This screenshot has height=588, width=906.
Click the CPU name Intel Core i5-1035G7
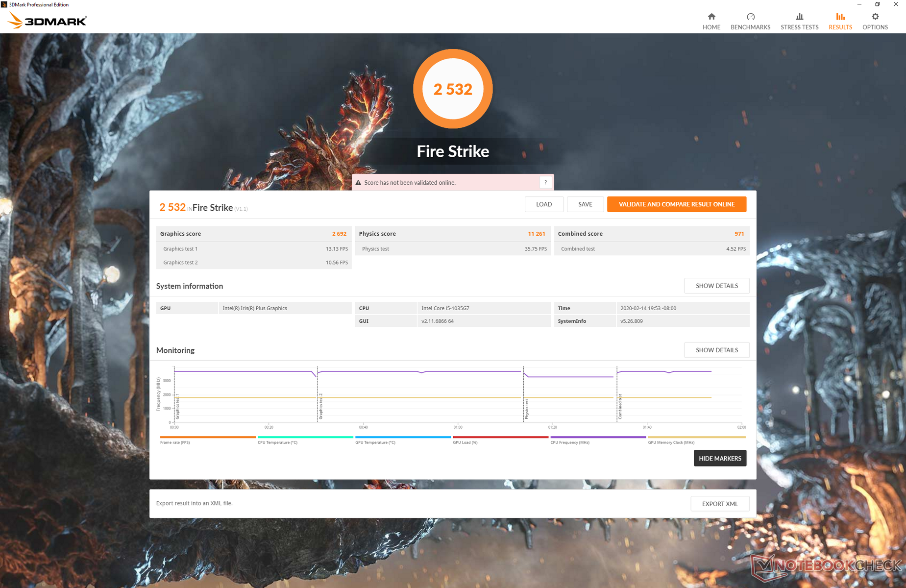(445, 308)
